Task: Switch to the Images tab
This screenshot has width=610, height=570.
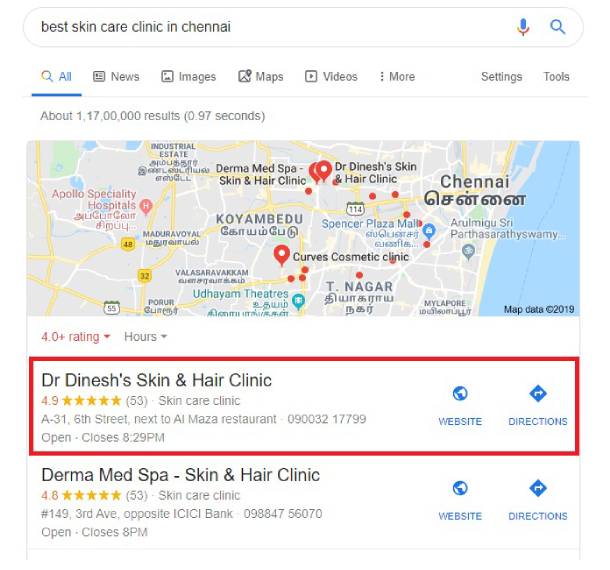Action: coord(189,77)
